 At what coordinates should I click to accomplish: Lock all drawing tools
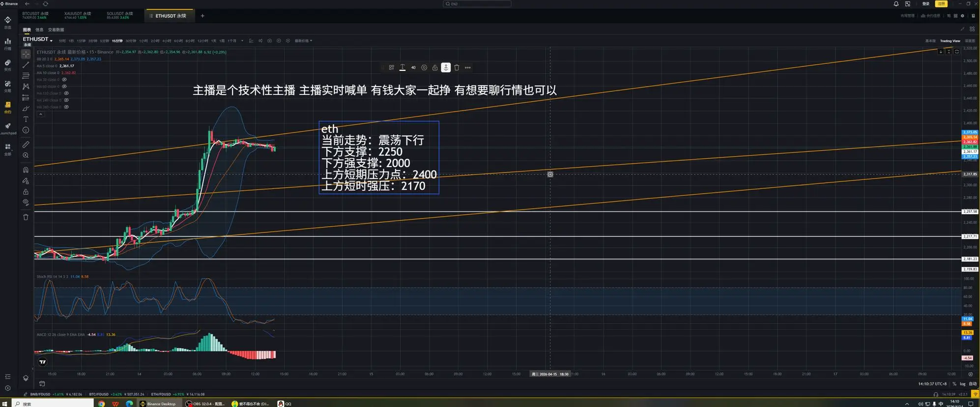point(26,192)
